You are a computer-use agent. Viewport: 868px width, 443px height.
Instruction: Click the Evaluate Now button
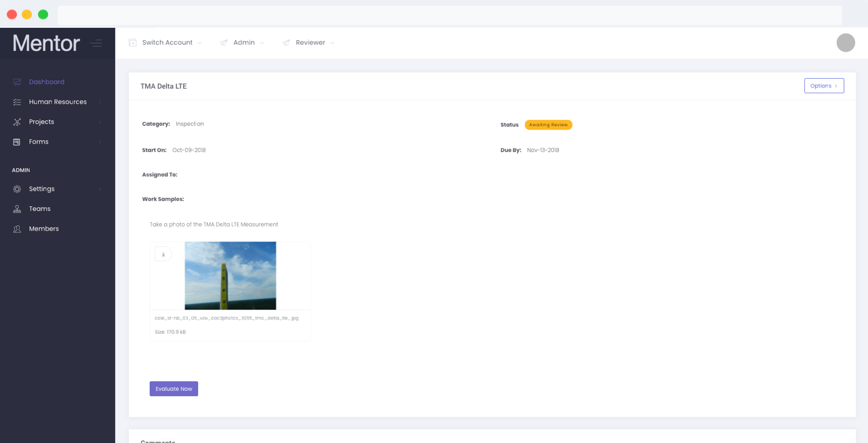click(x=174, y=389)
